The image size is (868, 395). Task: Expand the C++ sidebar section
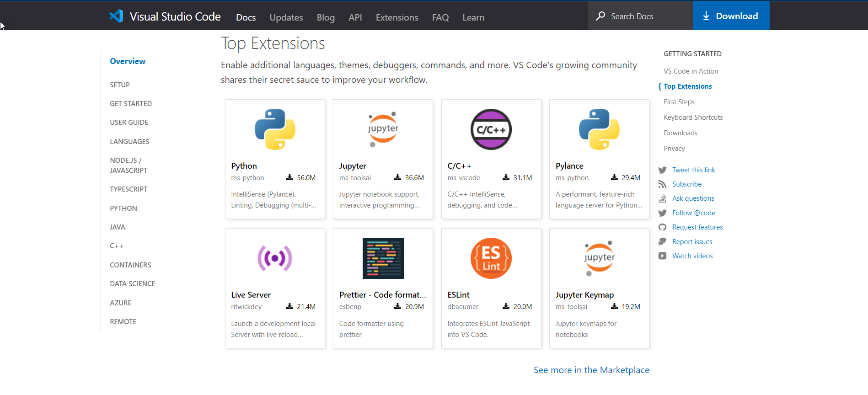[x=117, y=246]
